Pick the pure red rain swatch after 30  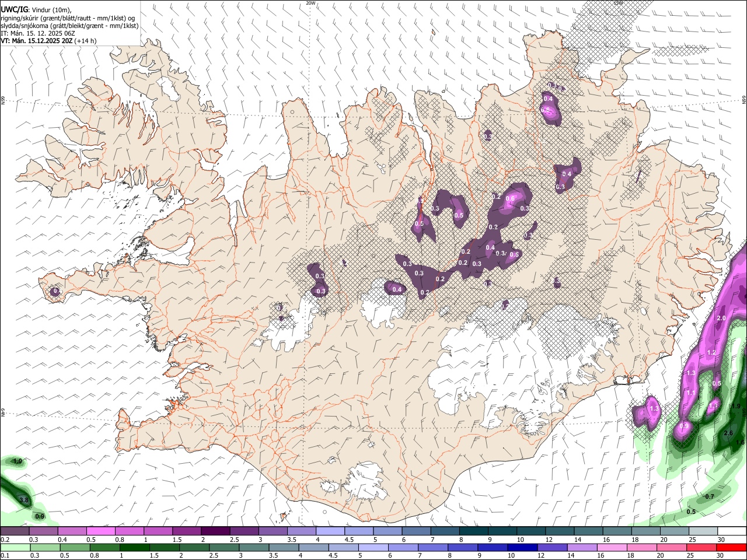click(x=732, y=548)
